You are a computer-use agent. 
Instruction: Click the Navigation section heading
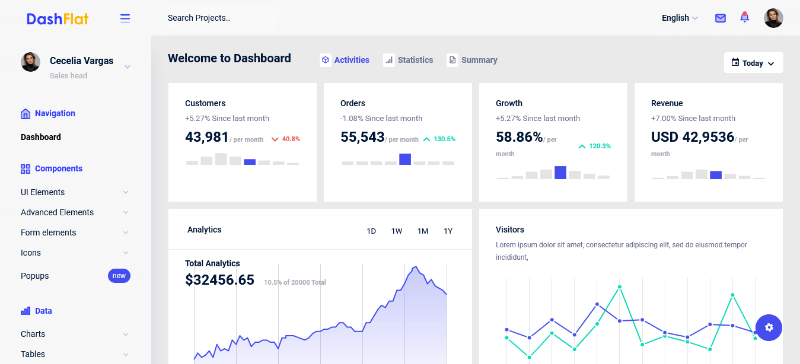point(55,113)
